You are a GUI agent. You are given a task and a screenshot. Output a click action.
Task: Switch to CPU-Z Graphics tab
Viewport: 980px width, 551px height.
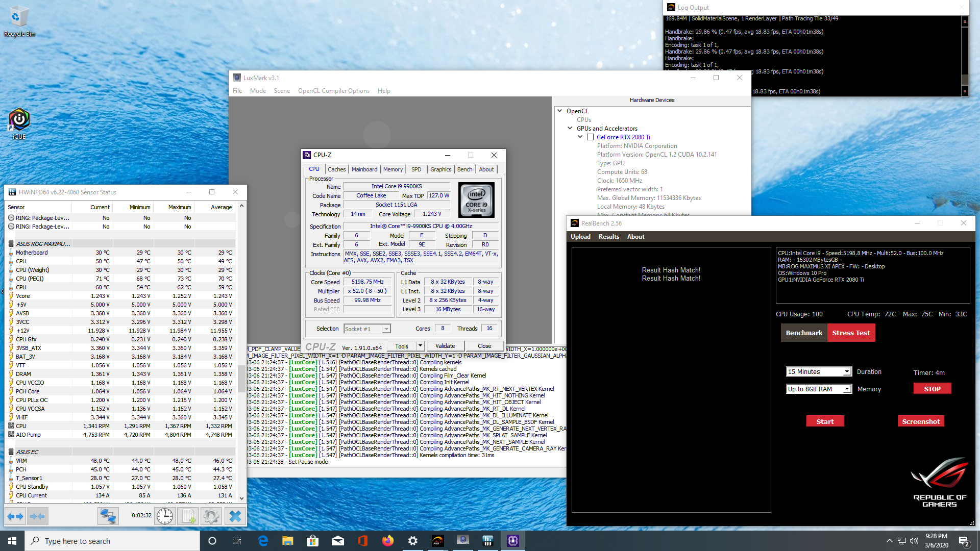440,169
